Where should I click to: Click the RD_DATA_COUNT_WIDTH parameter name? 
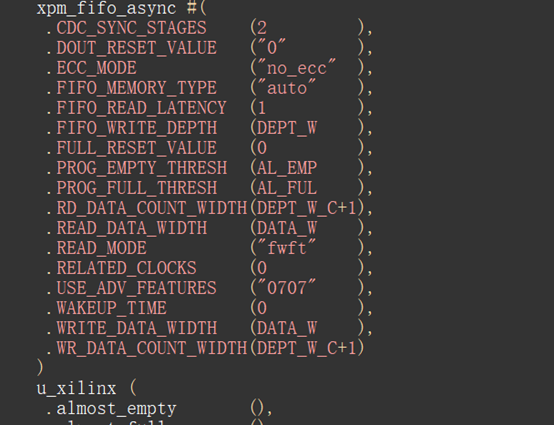click(x=152, y=208)
